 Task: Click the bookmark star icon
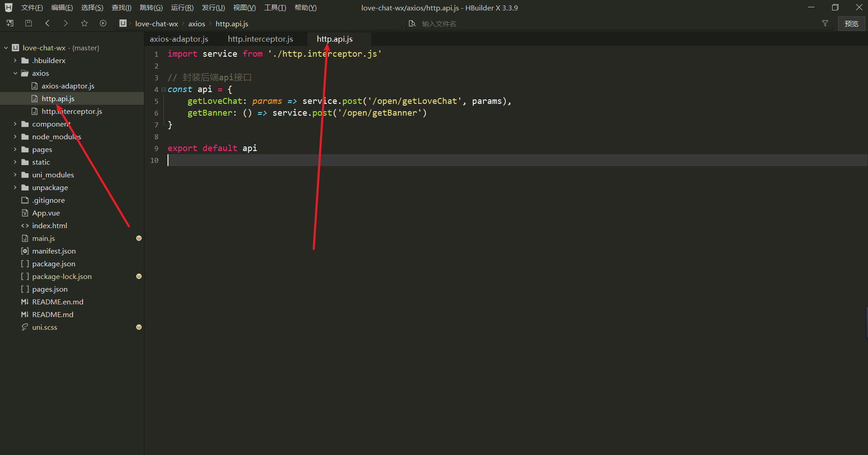point(84,23)
